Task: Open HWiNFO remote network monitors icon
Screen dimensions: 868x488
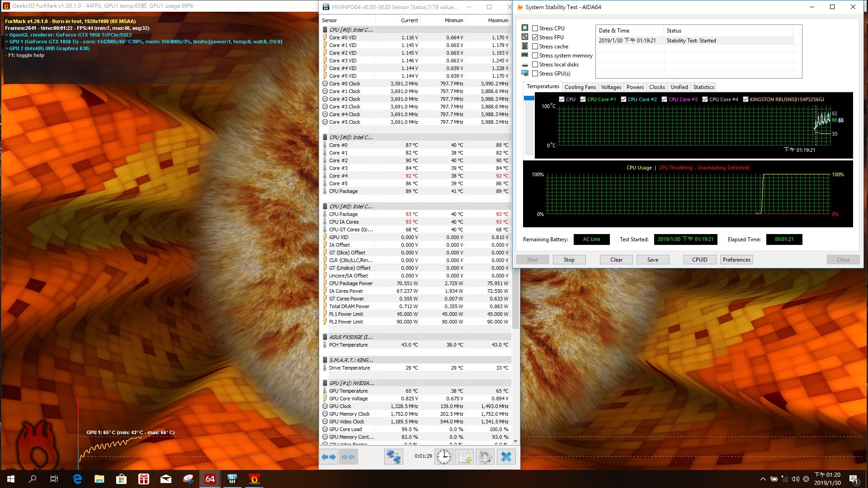Action: [x=394, y=457]
